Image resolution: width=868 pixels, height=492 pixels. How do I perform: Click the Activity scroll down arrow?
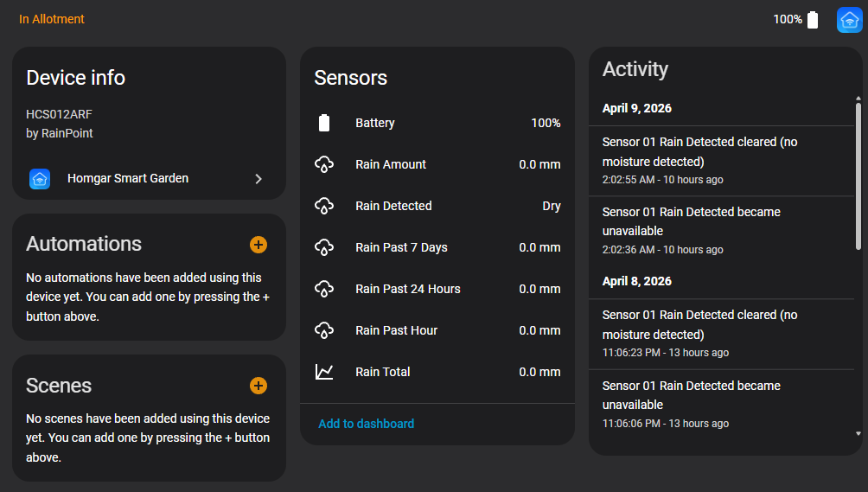pyautogui.click(x=858, y=434)
